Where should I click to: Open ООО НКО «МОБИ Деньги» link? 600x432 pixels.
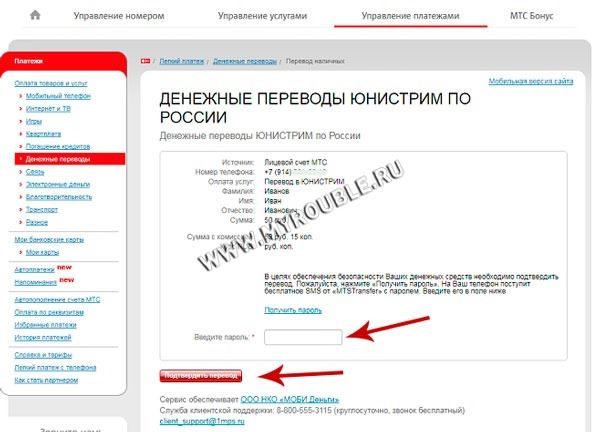point(290,400)
